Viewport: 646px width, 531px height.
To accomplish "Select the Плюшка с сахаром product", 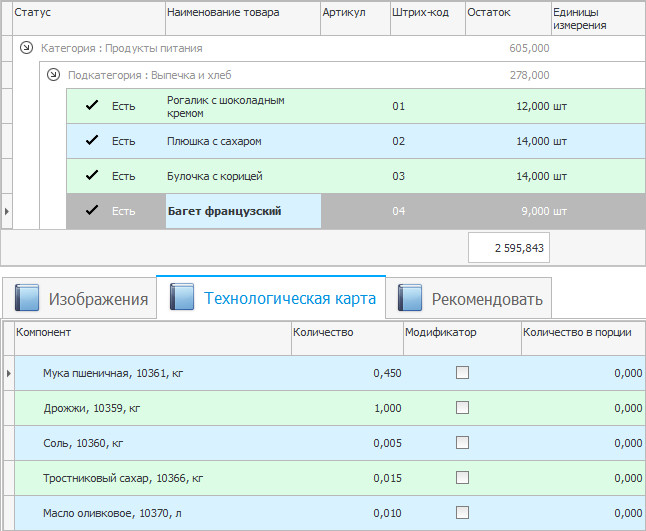I will [356, 141].
